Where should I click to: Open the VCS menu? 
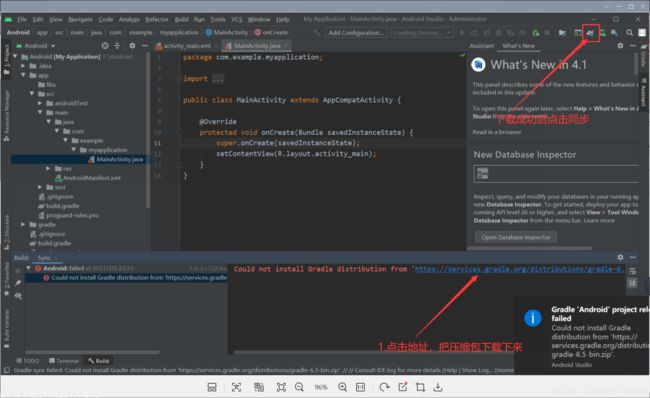(237, 19)
